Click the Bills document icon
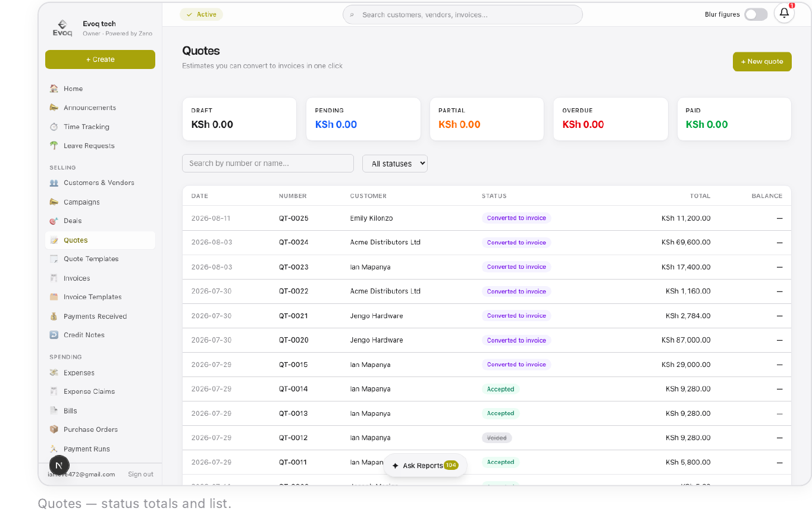The image size is (812, 524). coord(54,410)
